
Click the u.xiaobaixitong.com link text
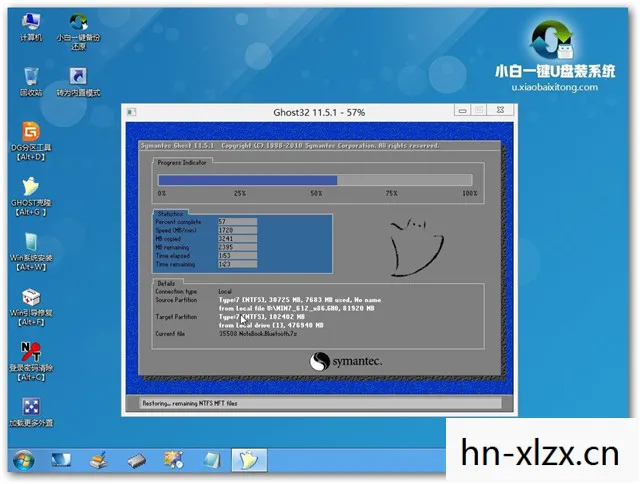(554, 87)
